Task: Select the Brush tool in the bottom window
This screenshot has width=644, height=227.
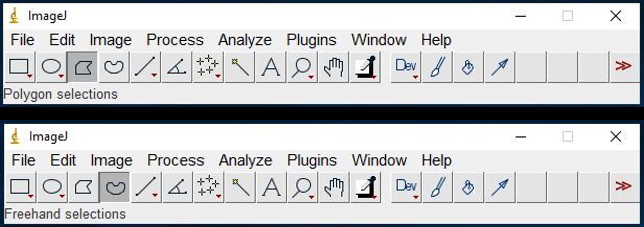Action: (438, 187)
